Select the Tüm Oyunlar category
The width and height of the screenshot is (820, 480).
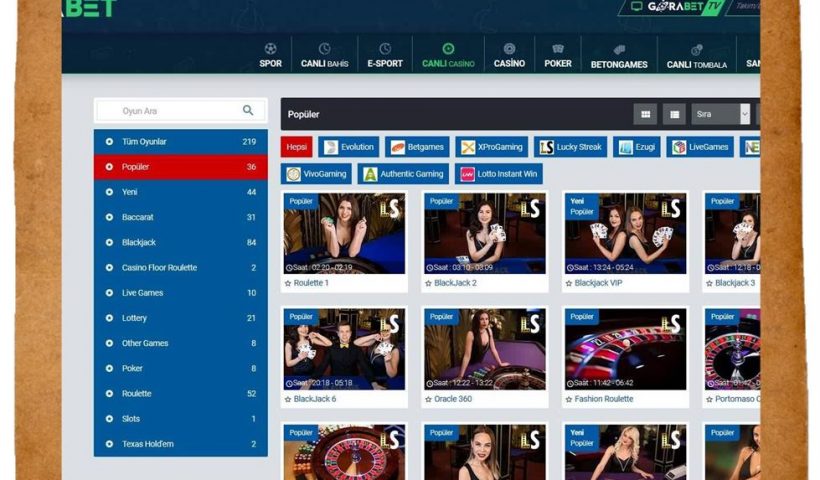(x=181, y=142)
